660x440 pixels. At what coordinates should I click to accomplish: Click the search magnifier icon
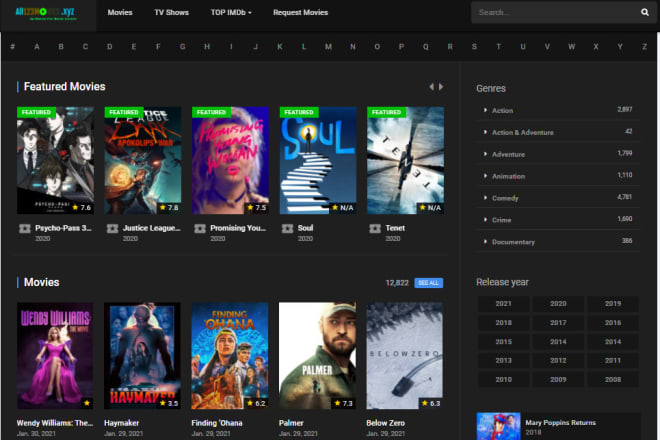644,12
